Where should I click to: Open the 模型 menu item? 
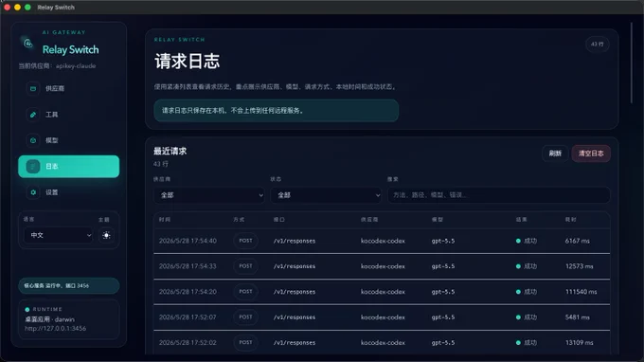[68, 140]
